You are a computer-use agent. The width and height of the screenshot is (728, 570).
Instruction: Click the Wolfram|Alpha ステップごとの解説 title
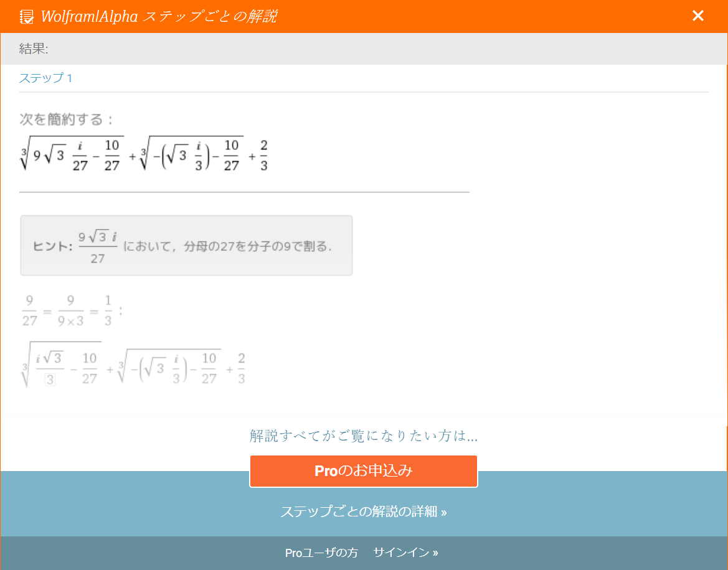pos(159,17)
